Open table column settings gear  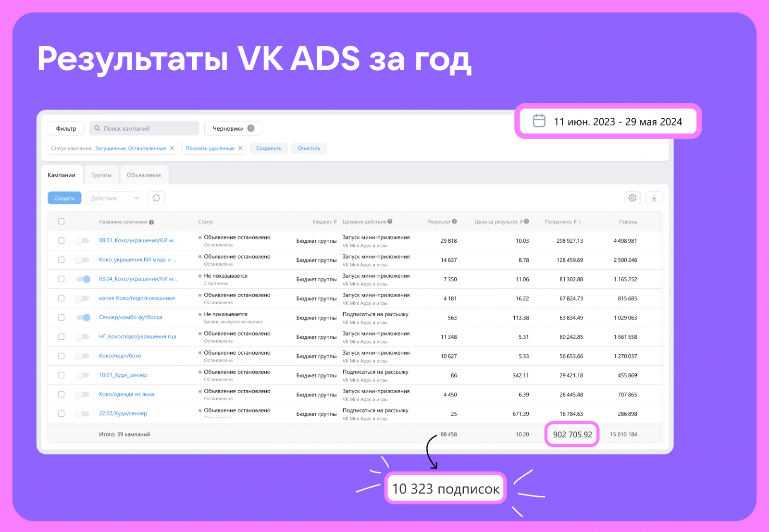(632, 198)
